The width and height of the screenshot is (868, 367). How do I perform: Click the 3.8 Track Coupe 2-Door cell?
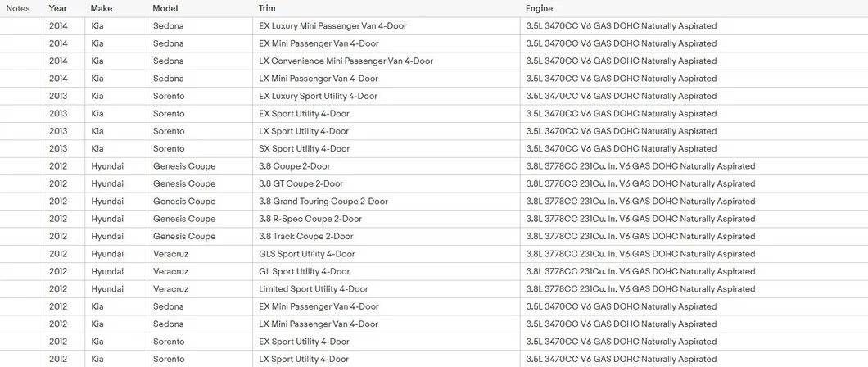click(x=305, y=237)
